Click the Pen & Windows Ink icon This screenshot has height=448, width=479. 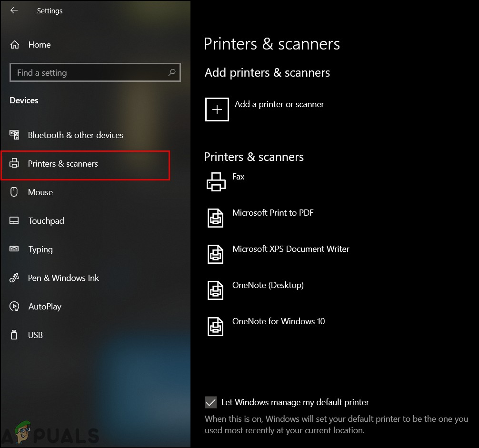coord(14,278)
